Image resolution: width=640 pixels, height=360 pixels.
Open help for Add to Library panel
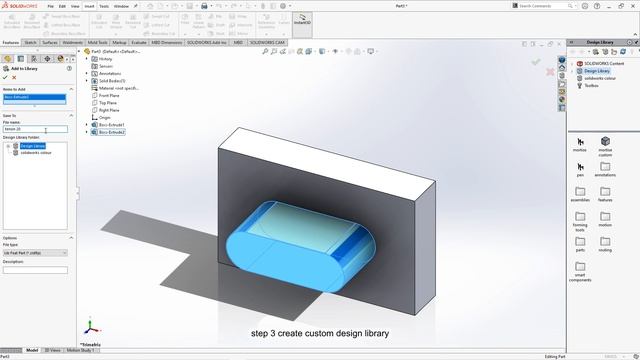pyautogui.click(x=69, y=68)
